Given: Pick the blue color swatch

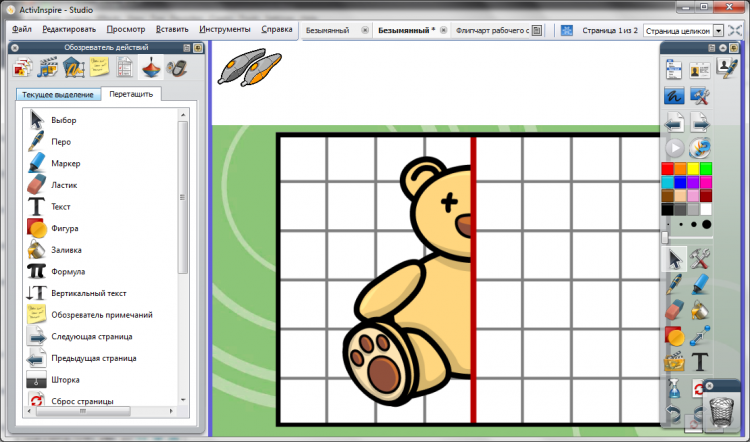Looking at the screenshot, I should 680,182.
